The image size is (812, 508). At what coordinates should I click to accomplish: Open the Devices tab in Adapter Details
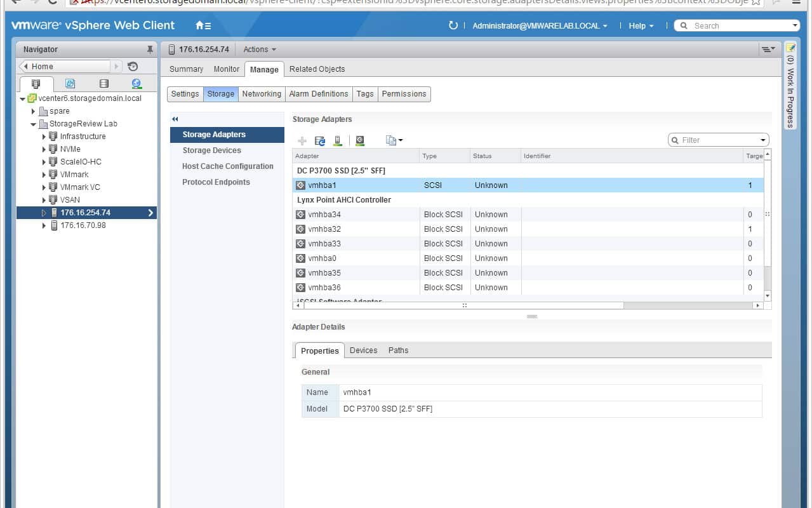point(364,351)
